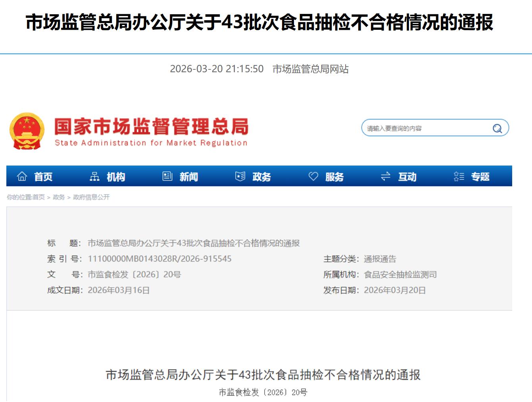
Task: Go to 服务 in the navigation bar
Action: 334,177
